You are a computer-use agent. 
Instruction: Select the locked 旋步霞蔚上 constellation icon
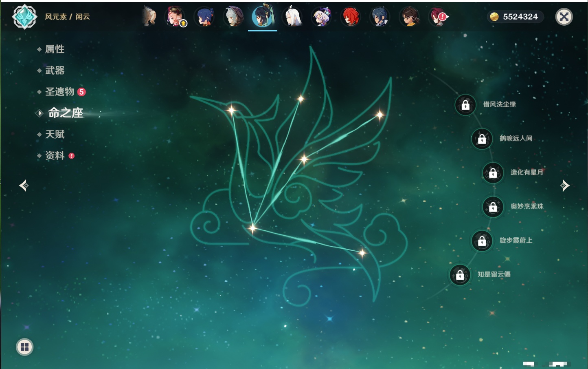[x=482, y=241]
